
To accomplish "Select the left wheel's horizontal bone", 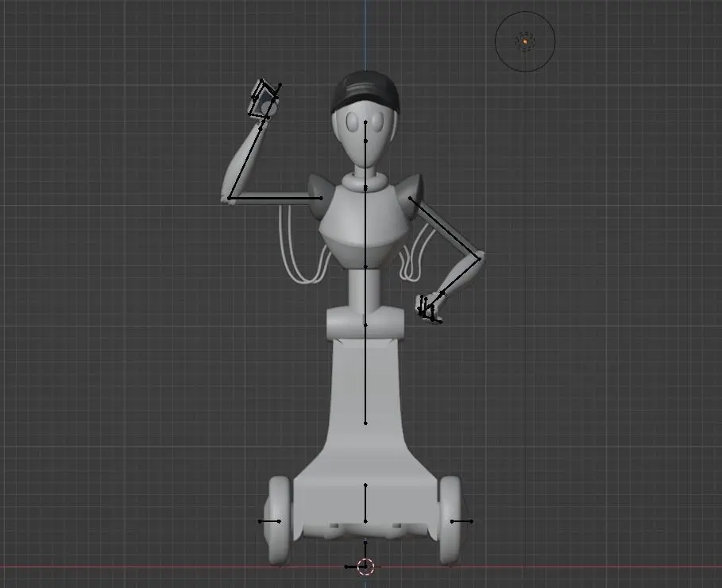I will 270,521.
